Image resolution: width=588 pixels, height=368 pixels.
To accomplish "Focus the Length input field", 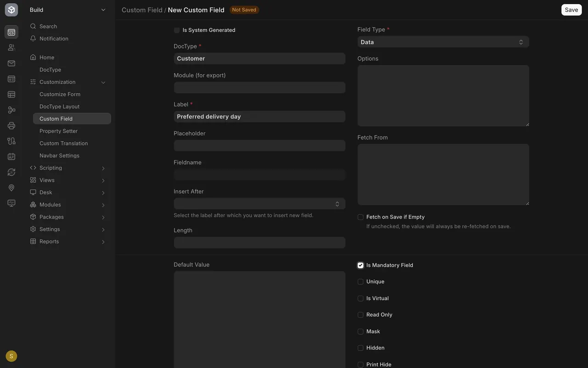I will [x=260, y=243].
